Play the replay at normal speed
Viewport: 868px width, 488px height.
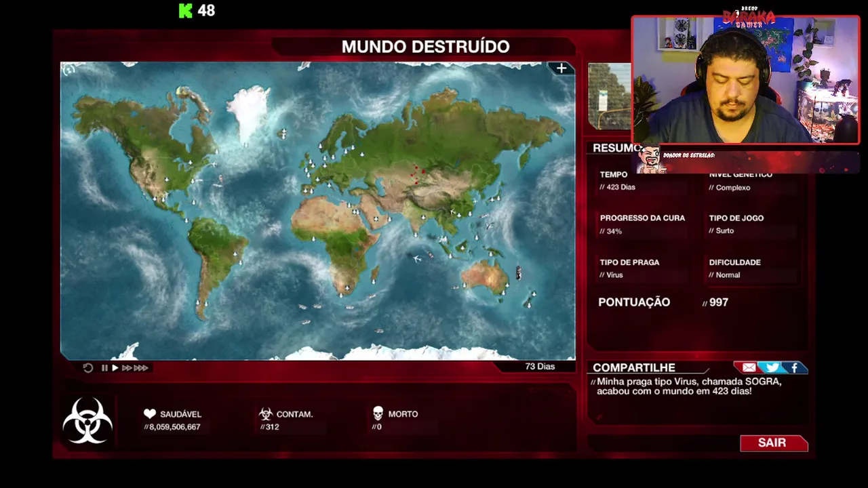115,368
